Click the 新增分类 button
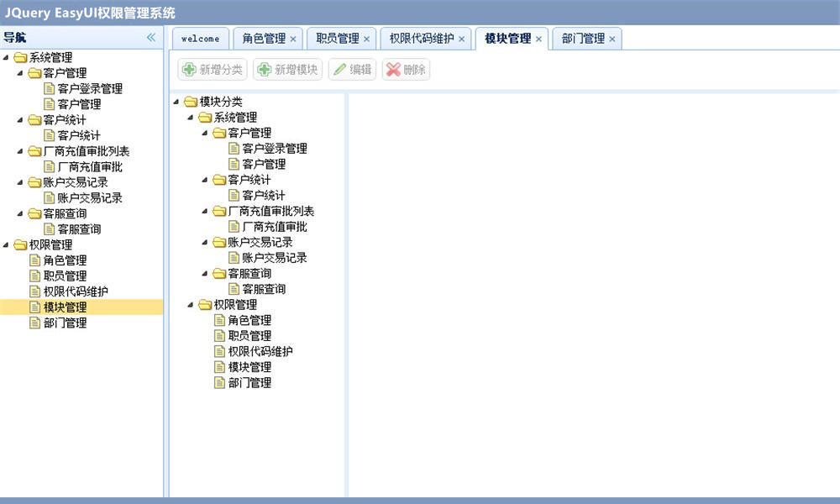The width and height of the screenshot is (840, 504). [x=213, y=69]
